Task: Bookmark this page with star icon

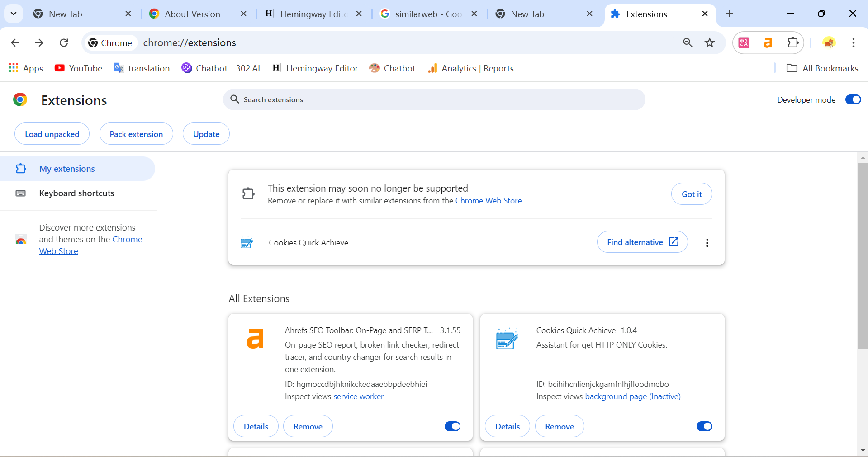Action: [710, 42]
